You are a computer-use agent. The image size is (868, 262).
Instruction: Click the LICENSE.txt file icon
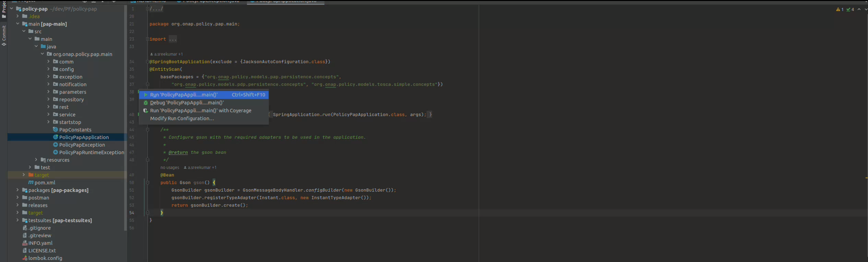click(x=24, y=250)
